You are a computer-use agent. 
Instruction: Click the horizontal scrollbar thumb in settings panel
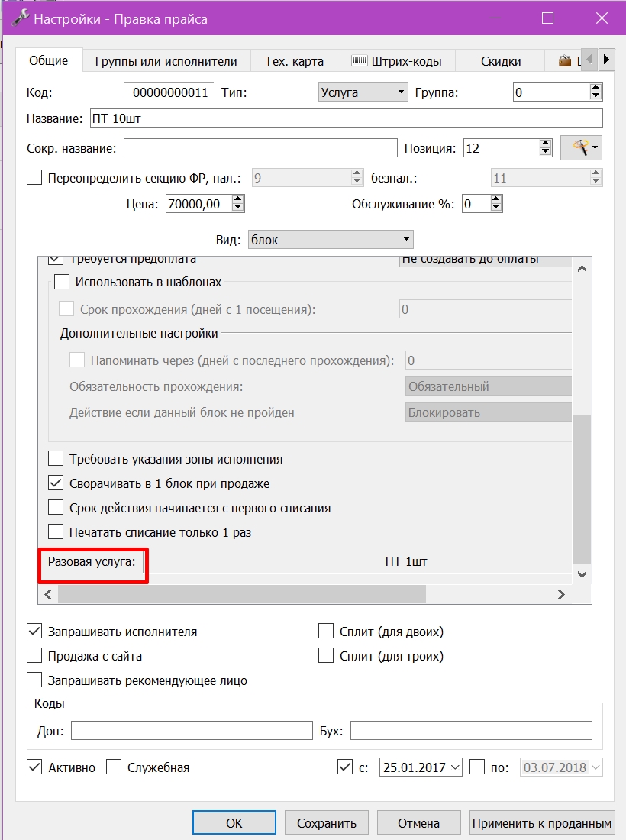[x=241, y=594]
